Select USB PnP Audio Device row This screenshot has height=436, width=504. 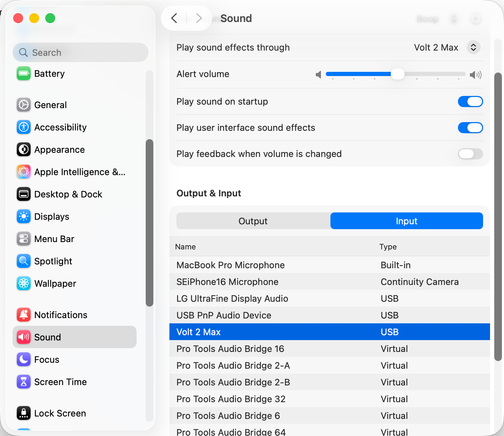tap(330, 315)
